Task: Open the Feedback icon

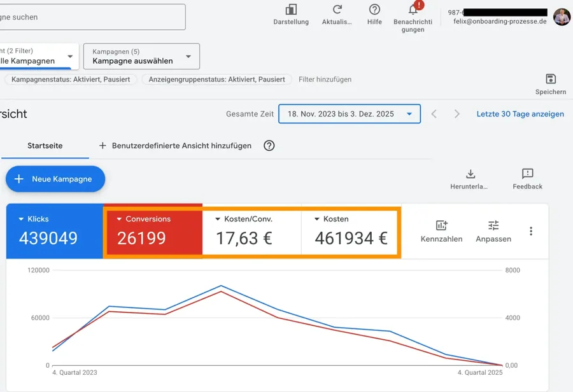Action: pyautogui.click(x=527, y=174)
